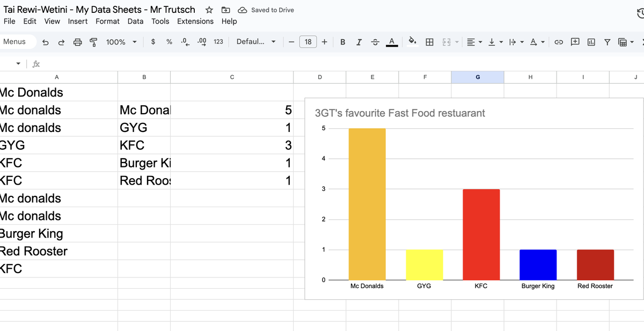Viewport: 644px width, 331px height.
Task: Open the Data menu
Action: 135,21
